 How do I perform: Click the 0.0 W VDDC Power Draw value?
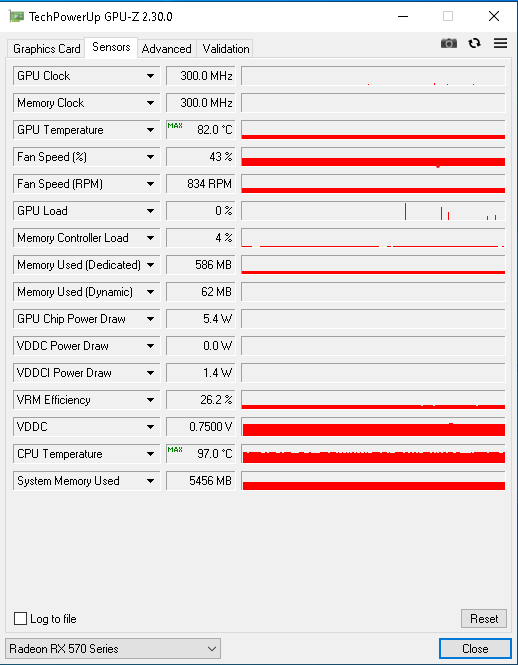click(200, 346)
